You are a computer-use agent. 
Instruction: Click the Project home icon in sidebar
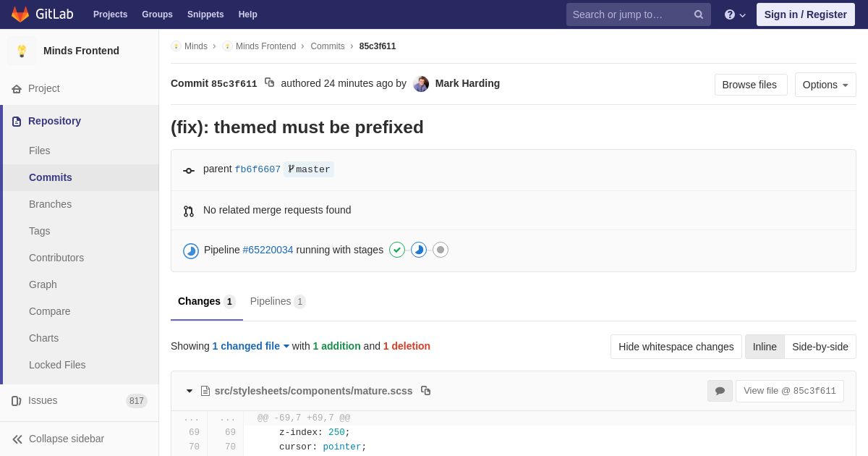(x=17, y=89)
